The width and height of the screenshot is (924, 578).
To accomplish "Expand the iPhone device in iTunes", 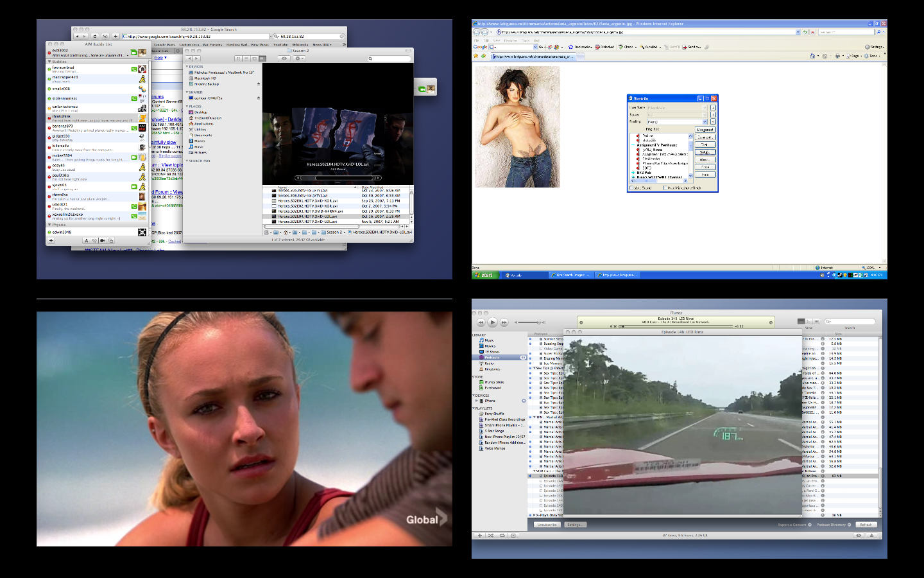I will 476,401.
